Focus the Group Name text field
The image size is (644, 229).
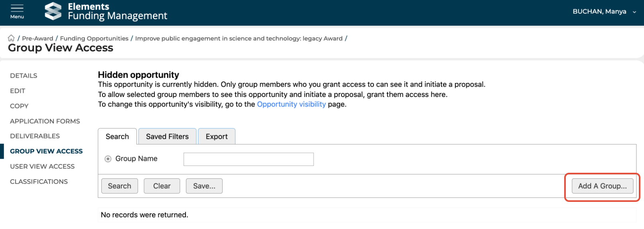[x=248, y=159]
